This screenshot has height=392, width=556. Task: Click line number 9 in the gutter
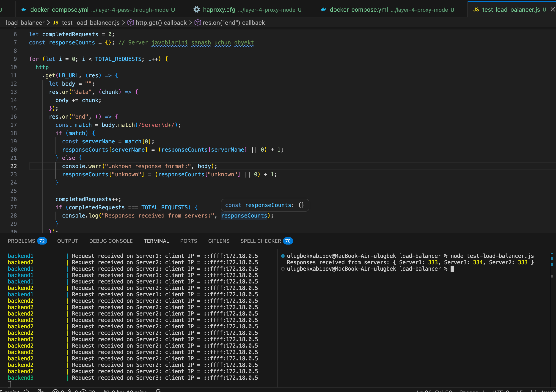click(x=15, y=59)
